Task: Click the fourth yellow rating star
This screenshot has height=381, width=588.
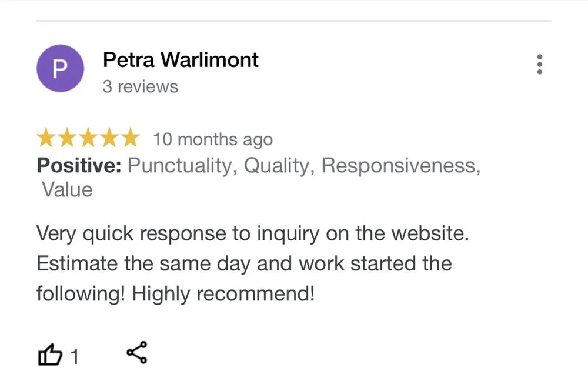Action: click(x=109, y=139)
